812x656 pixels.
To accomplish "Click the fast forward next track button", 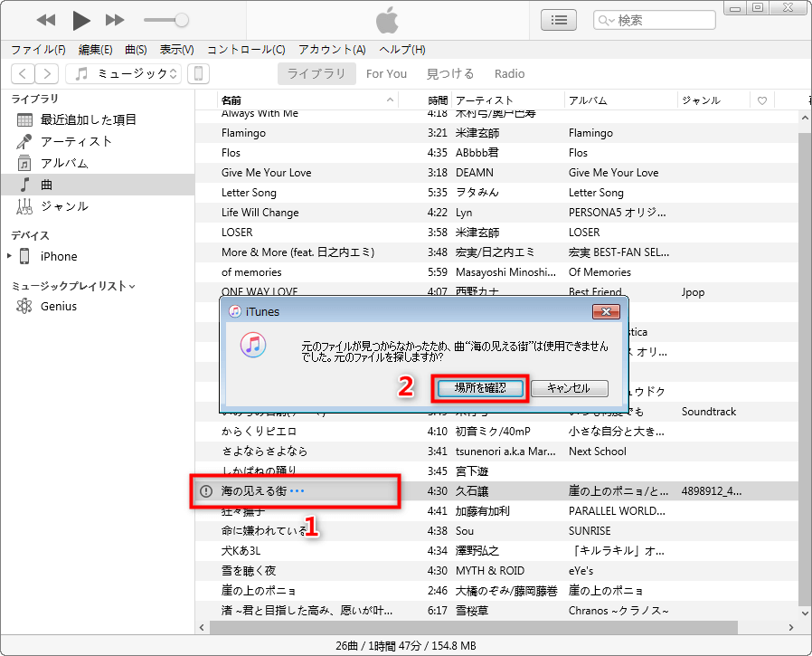I will 115,20.
